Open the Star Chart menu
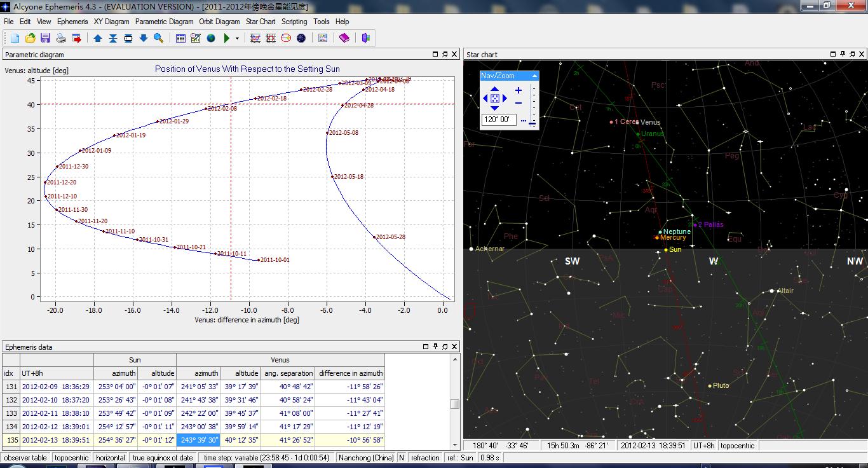Image resolution: width=868 pixels, height=468 pixels. click(261, 22)
